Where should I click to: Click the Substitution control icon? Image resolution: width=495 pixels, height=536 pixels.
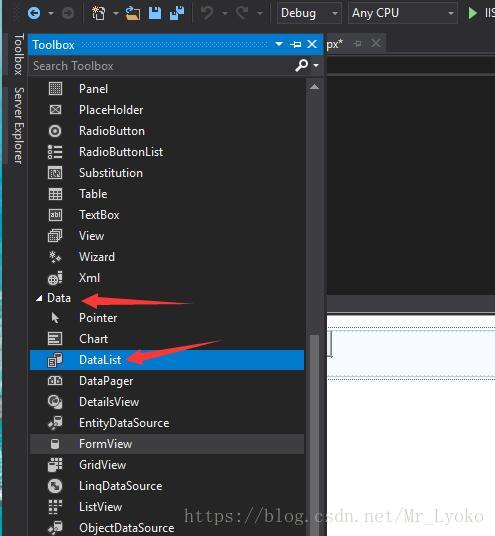point(55,173)
